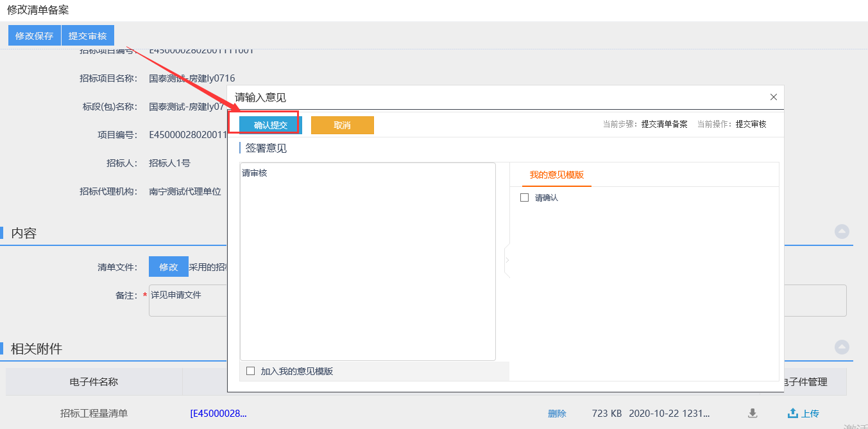Open the E45000028... attachment file link

[218, 414]
